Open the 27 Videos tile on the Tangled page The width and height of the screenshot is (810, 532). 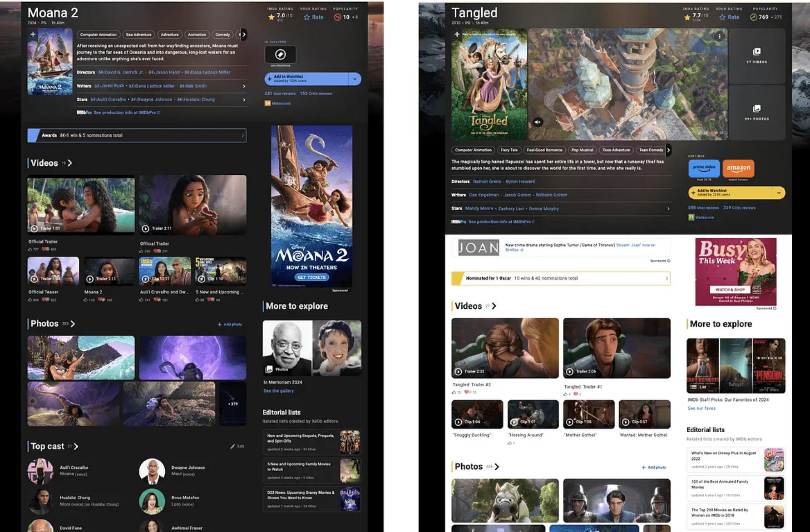(x=757, y=55)
